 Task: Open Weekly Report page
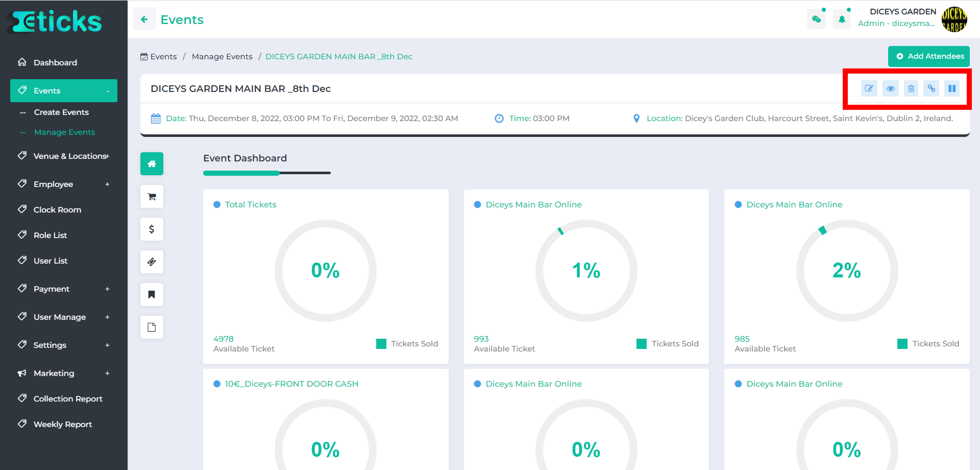[x=63, y=424]
